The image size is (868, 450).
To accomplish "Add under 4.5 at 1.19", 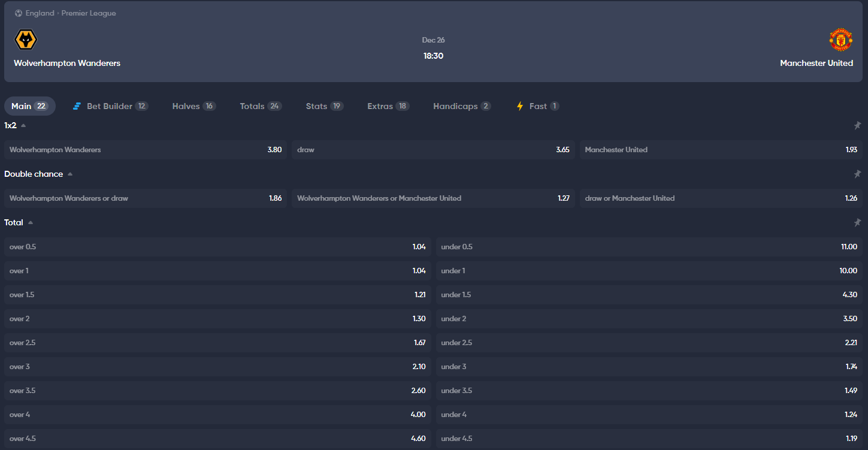I will click(649, 439).
